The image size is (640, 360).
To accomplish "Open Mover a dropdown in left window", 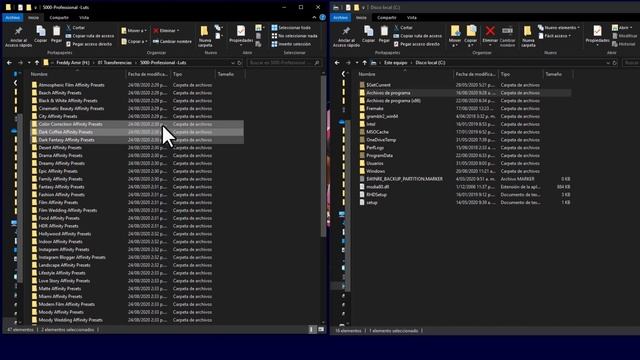I will 134,31.
